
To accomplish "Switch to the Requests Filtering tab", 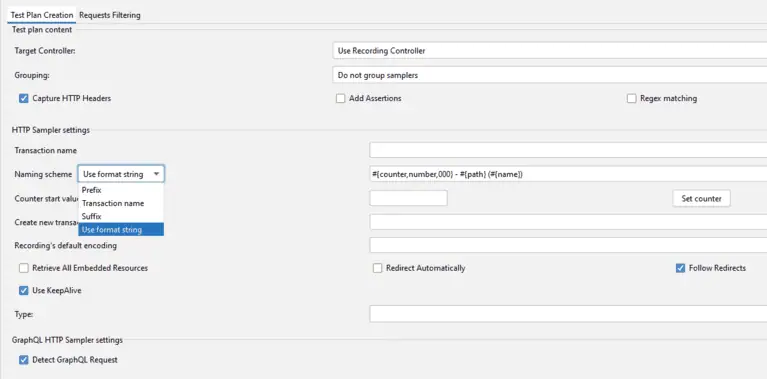I will 110,15.
